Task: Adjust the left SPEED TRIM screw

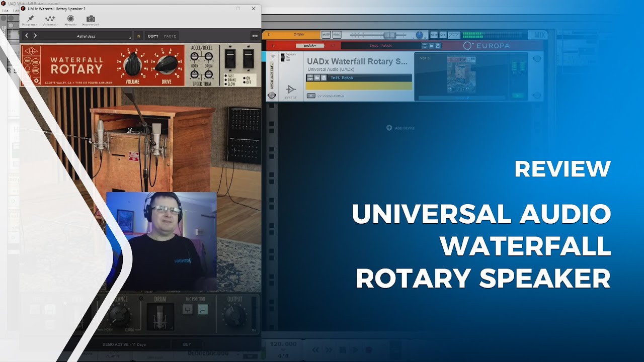Action: [x=194, y=74]
